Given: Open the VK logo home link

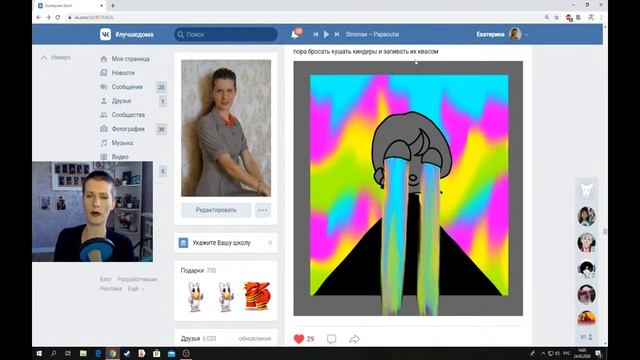Looking at the screenshot, I should click(x=105, y=34).
